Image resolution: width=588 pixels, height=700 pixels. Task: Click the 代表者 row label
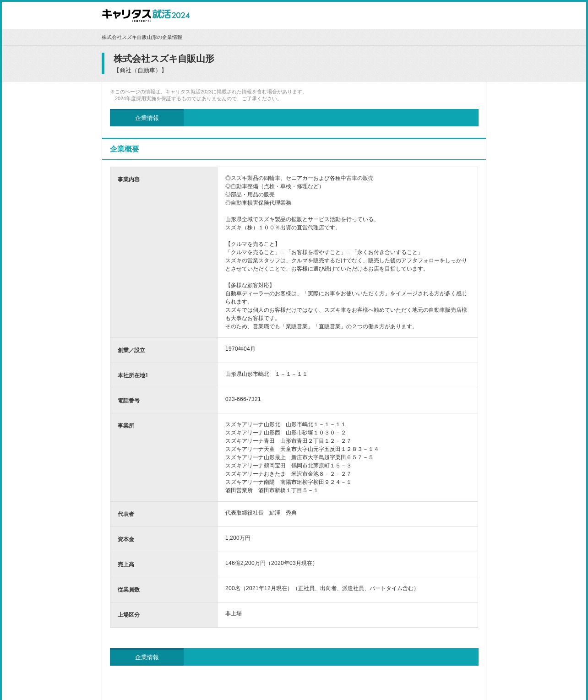[126, 514]
